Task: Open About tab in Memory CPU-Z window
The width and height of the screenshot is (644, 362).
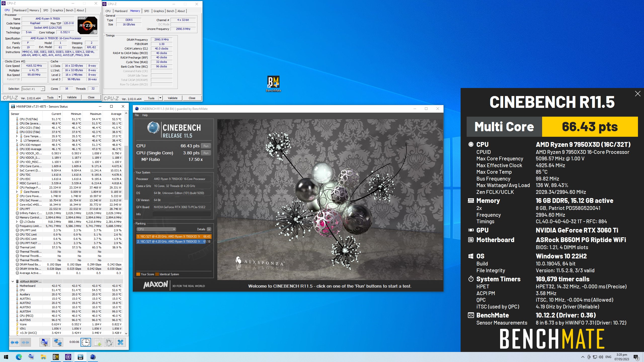Action: click(x=181, y=11)
